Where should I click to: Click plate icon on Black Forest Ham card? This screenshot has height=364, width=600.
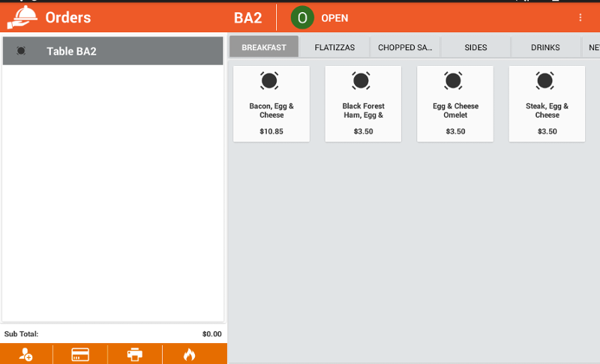click(x=361, y=81)
